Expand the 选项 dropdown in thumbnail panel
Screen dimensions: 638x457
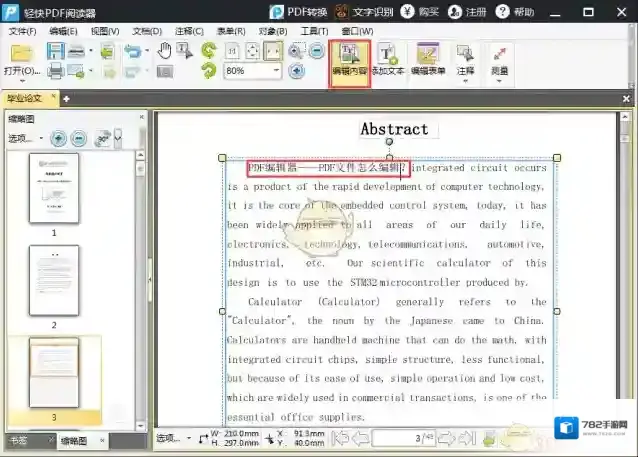click(x=25, y=138)
